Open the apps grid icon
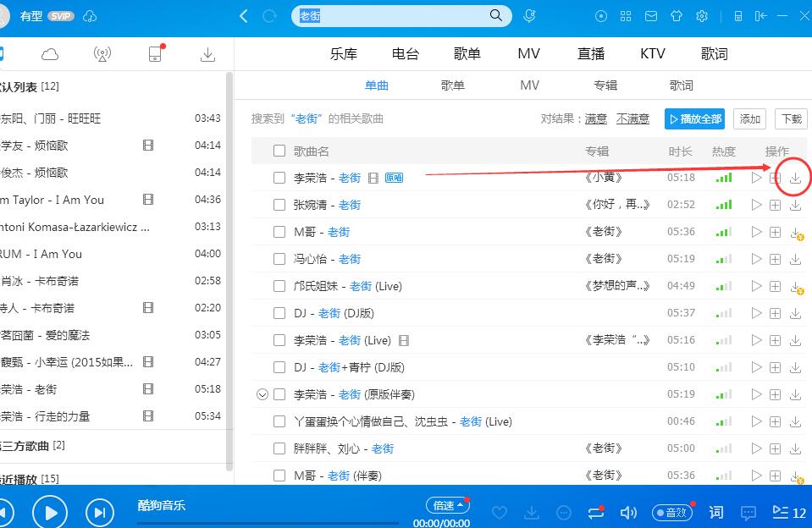 click(626, 16)
